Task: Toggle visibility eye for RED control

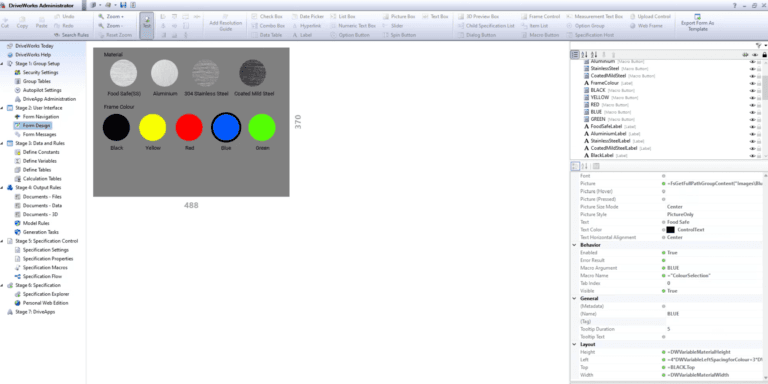Action: coord(752,105)
